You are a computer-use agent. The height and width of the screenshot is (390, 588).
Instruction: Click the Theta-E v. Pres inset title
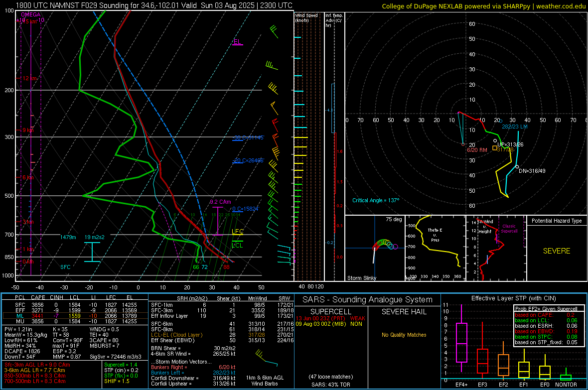[435, 235]
